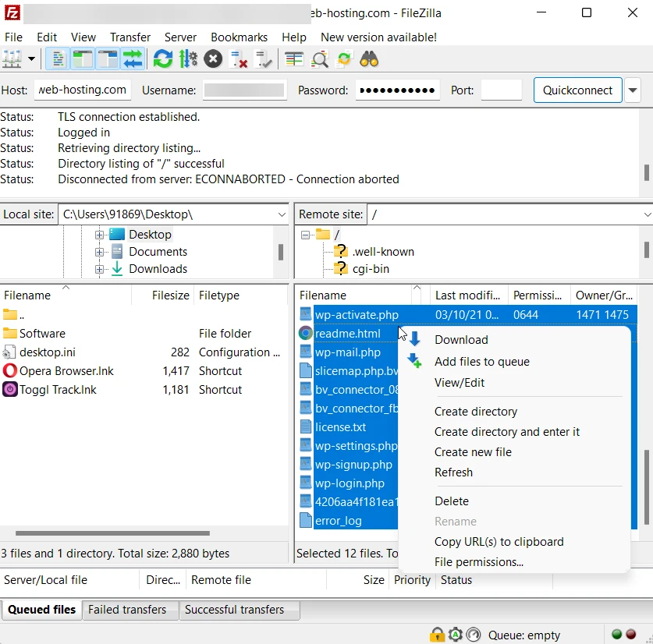
Task: Open the Quickconnect history dropdown arrow
Action: click(633, 90)
